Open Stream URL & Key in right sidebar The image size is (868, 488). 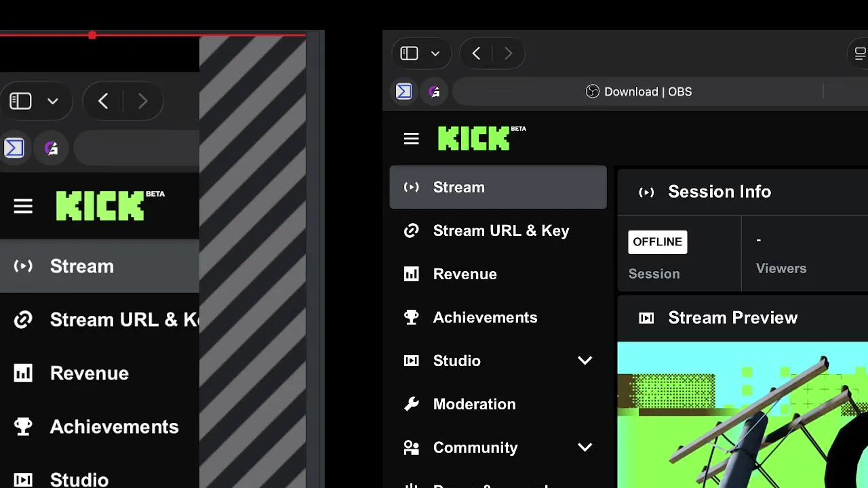tap(498, 230)
